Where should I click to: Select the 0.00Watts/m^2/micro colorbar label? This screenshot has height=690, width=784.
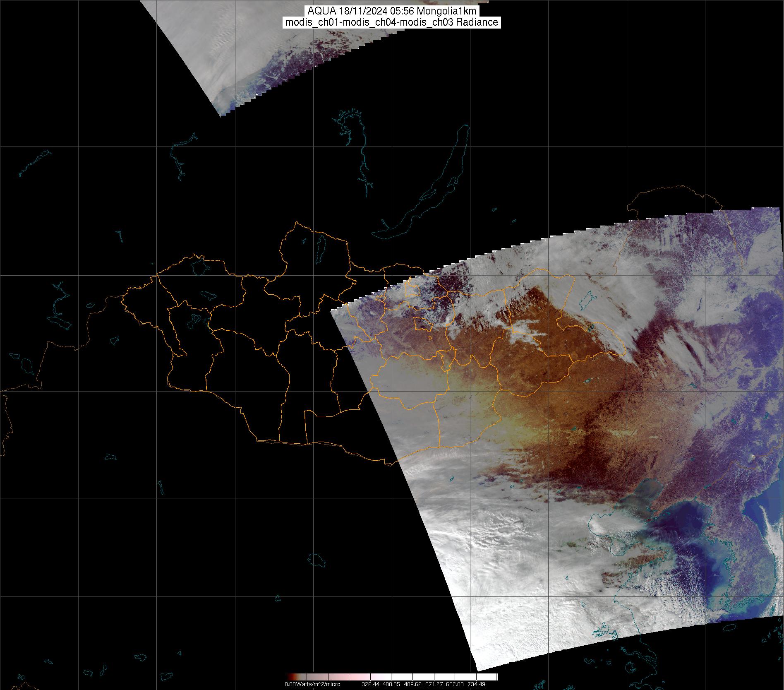(x=312, y=684)
